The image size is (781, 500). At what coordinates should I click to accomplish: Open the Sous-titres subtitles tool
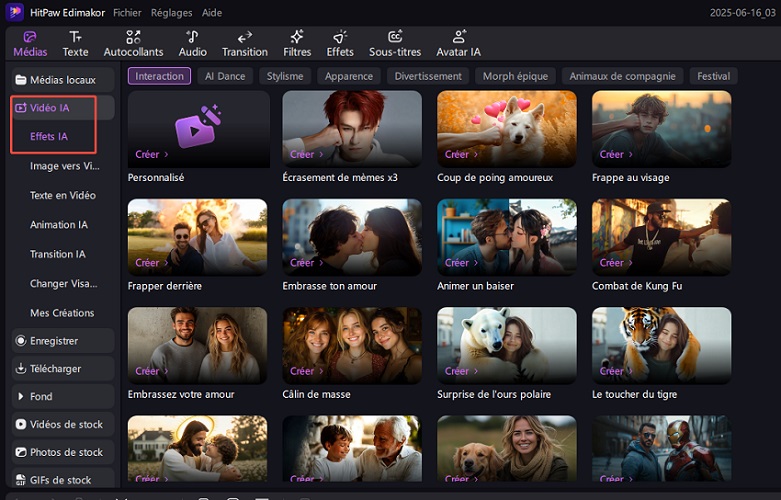coord(394,43)
